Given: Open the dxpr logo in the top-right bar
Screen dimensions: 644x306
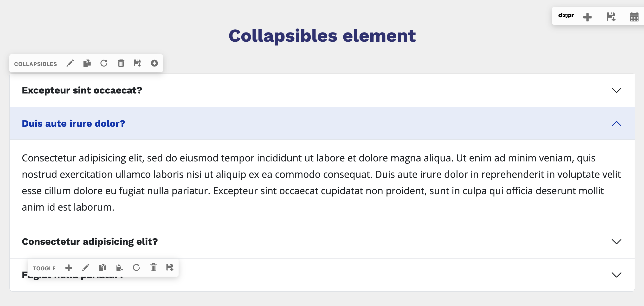Looking at the screenshot, I should pos(566,16).
